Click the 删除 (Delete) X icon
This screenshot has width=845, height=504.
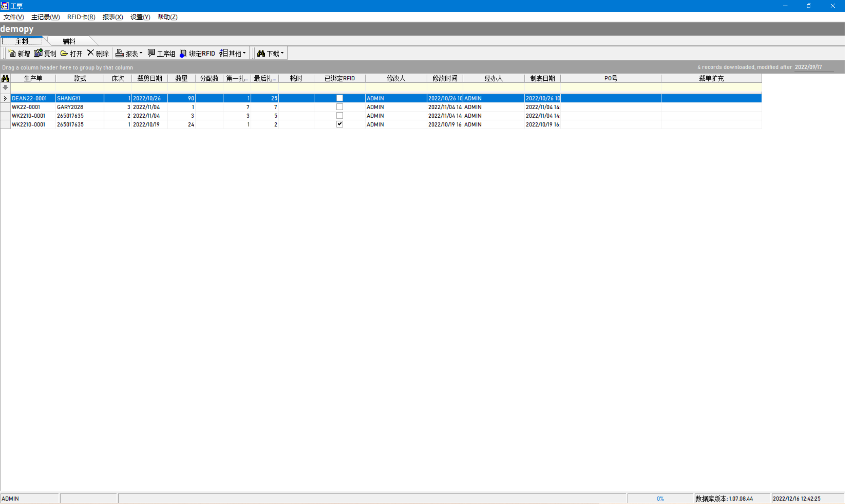point(90,53)
